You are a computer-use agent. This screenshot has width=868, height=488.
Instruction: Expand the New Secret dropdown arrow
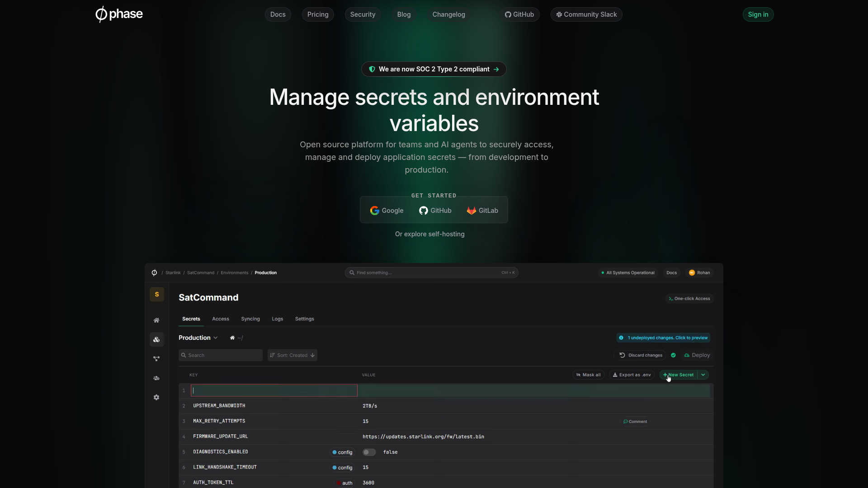(x=703, y=375)
